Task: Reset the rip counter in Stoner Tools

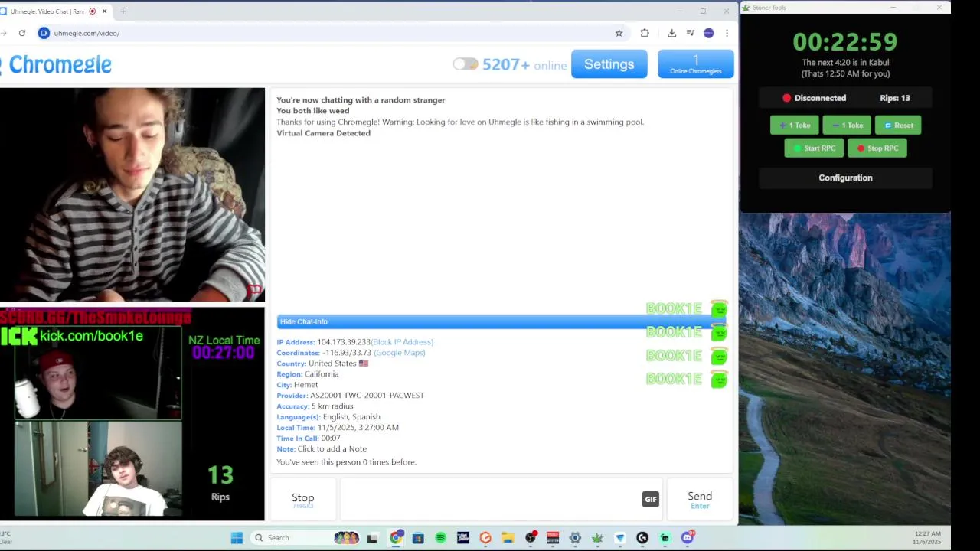Action: (x=898, y=126)
